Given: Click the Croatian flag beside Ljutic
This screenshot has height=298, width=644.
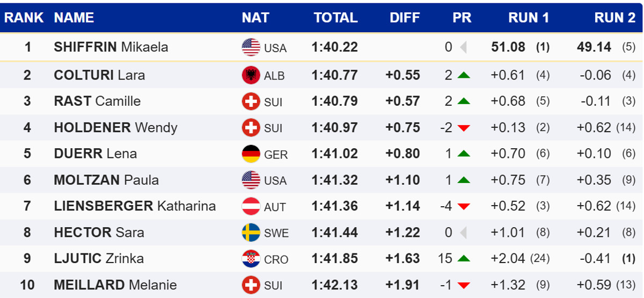Looking at the screenshot, I should (251, 259).
